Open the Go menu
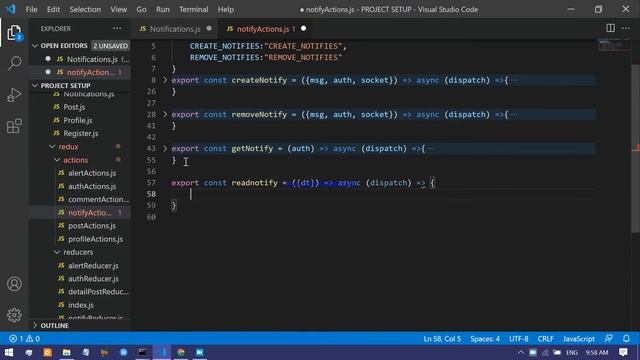 point(141,9)
